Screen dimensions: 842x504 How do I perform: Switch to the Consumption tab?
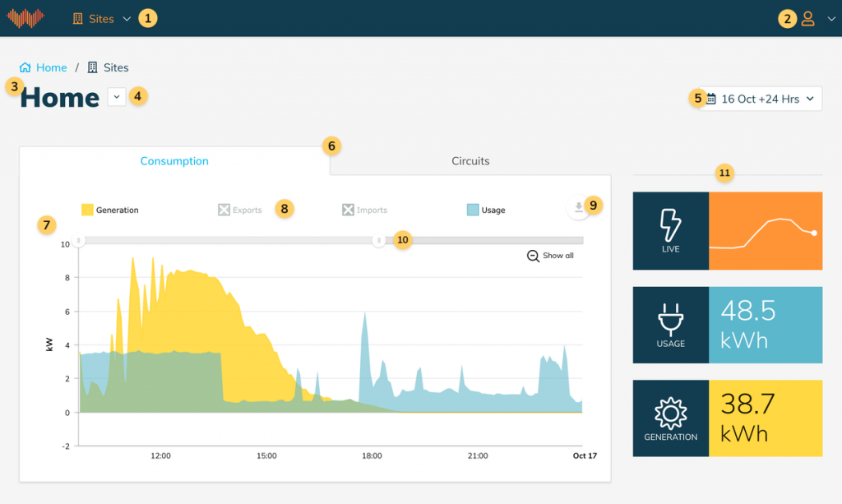[174, 161]
